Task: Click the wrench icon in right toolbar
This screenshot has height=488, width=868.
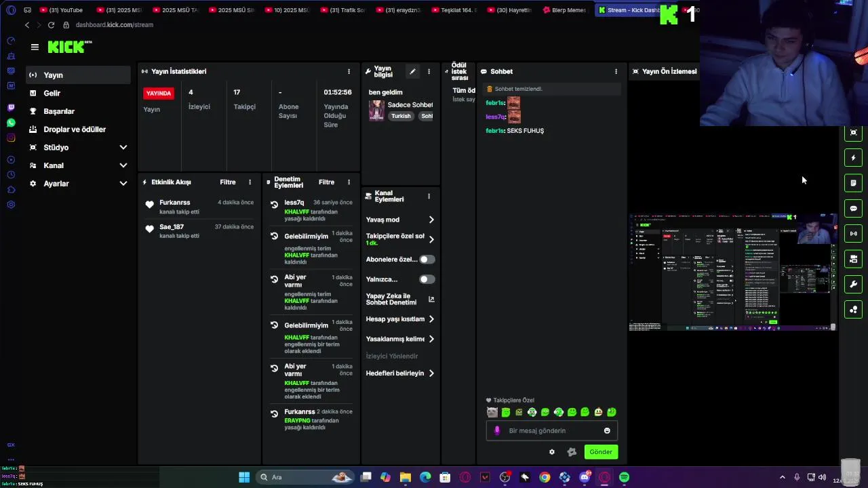Action: click(853, 285)
